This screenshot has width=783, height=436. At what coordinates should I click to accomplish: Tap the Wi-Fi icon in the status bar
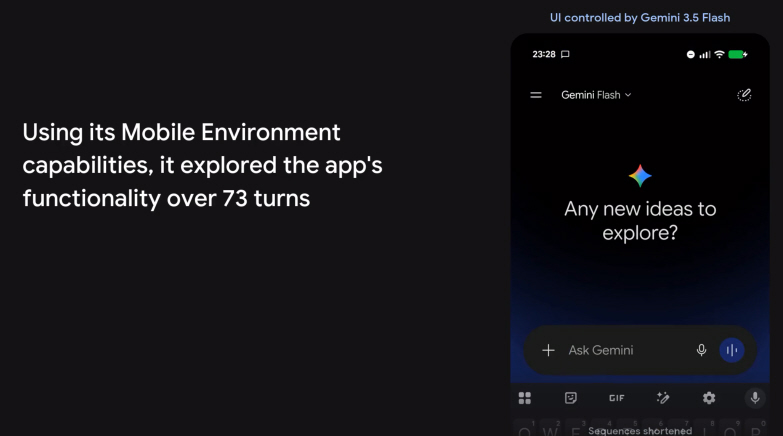pos(719,54)
